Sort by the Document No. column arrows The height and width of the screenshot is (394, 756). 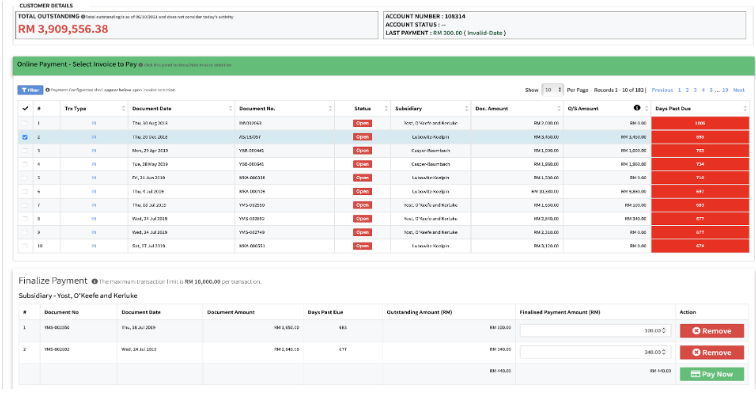click(x=330, y=109)
